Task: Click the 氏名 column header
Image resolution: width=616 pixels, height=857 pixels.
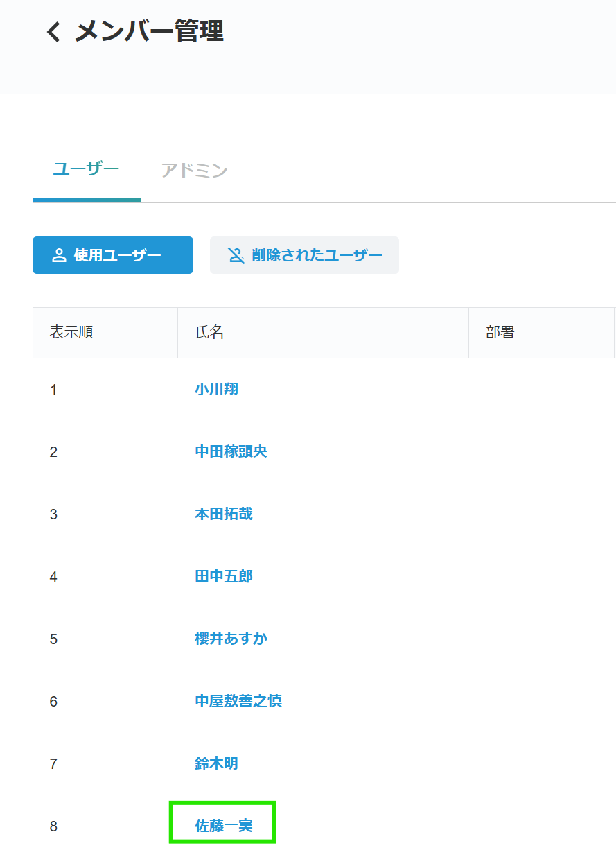Action: click(x=207, y=332)
